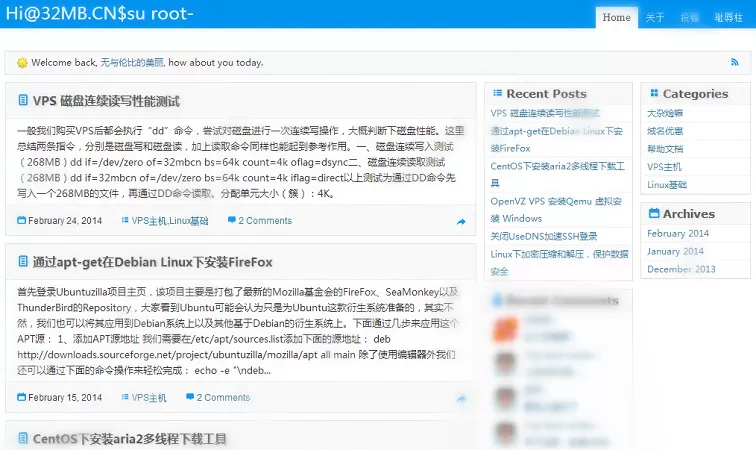Click the sun icon beside Welcome back

coord(22,63)
